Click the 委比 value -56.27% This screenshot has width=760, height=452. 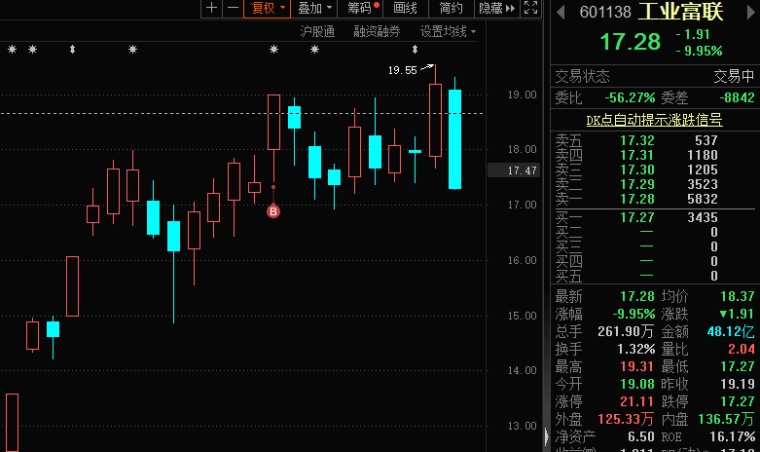pyautogui.click(x=630, y=97)
